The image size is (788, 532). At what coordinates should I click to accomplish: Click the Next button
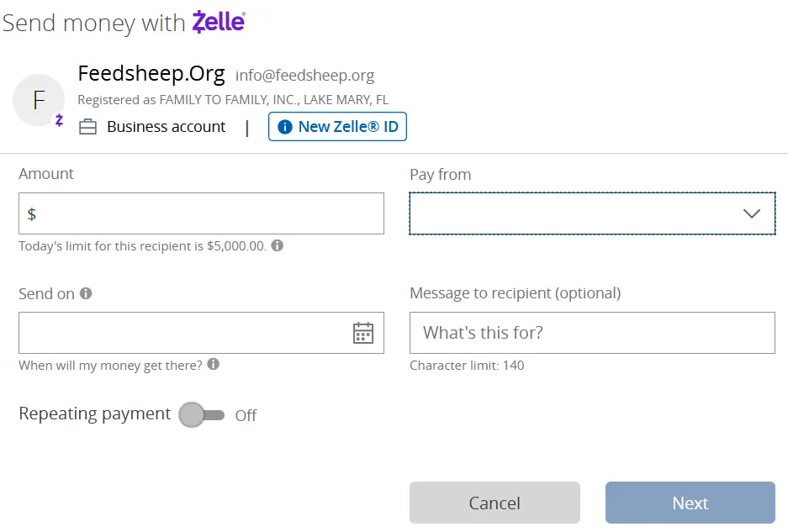coord(690,503)
